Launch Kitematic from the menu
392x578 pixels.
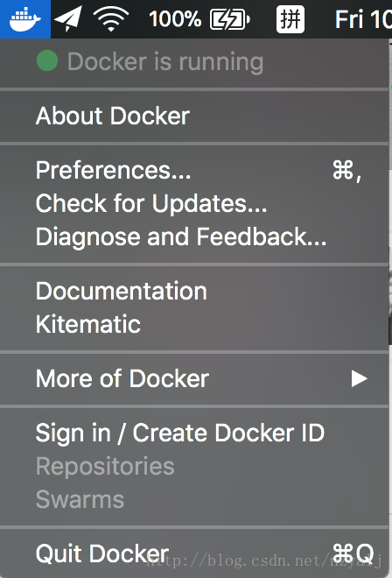194,324
